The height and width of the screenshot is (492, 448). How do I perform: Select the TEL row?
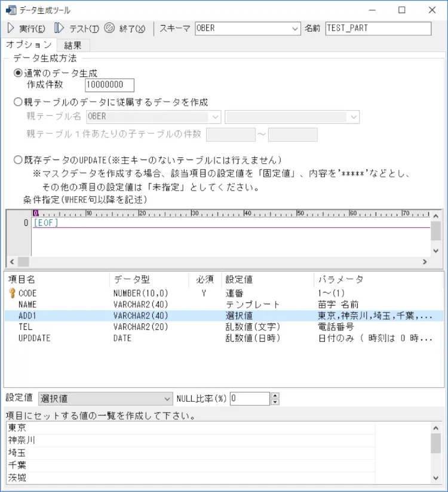click(224, 327)
